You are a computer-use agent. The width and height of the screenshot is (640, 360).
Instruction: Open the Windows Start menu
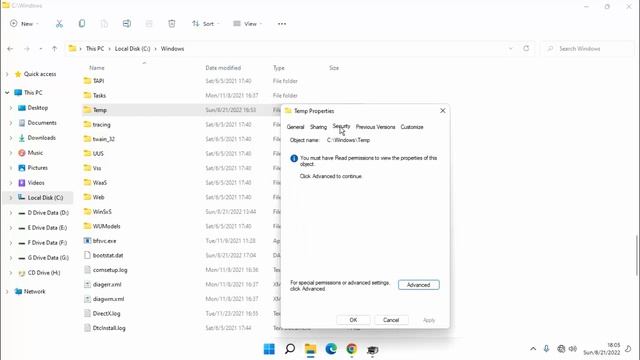point(269,349)
